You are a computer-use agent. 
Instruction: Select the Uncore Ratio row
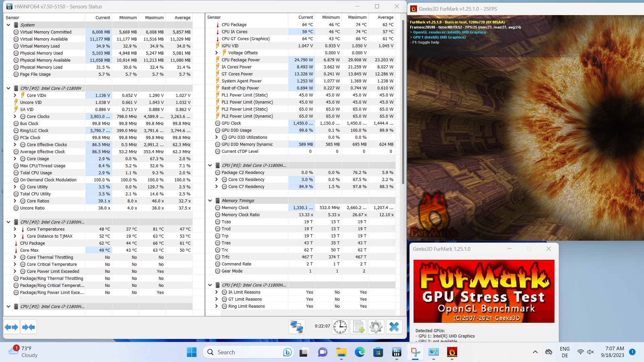click(x=98, y=208)
